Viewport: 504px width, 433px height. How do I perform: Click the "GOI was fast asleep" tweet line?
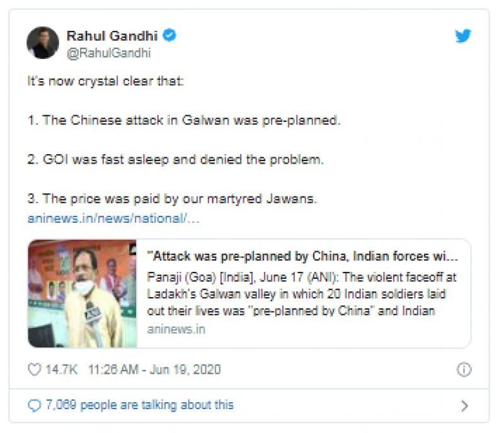point(175,160)
